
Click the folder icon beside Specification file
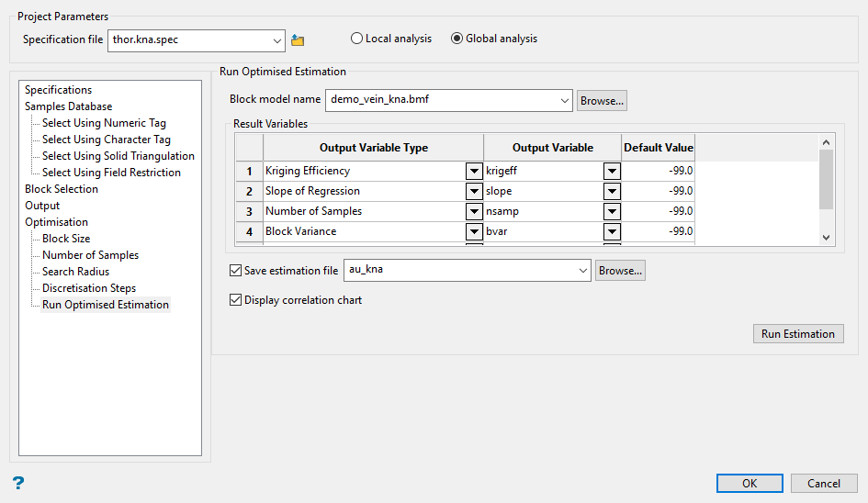tap(298, 40)
